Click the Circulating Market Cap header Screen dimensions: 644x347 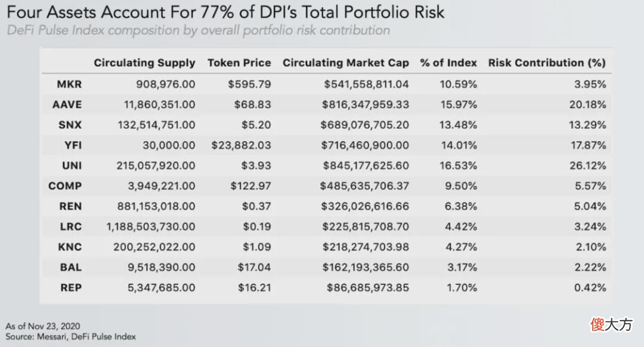[x=345, y=63]
